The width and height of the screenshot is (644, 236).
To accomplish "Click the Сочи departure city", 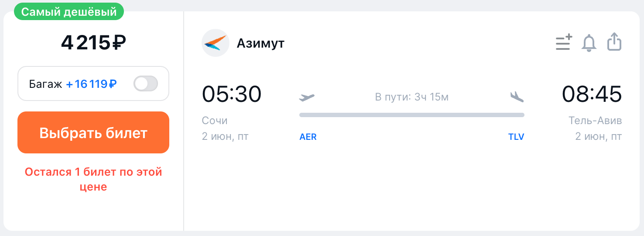I will click(x=215, y=120).
